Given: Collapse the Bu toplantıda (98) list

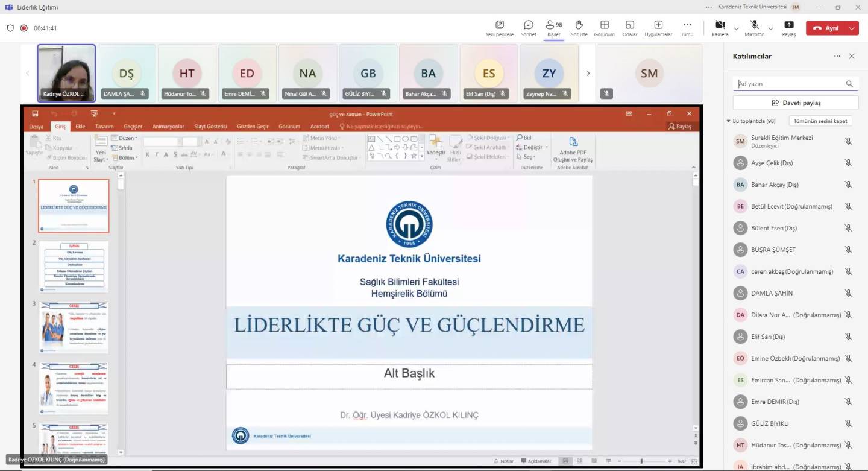Looking at the screenshot, I should tap(729, 121).
